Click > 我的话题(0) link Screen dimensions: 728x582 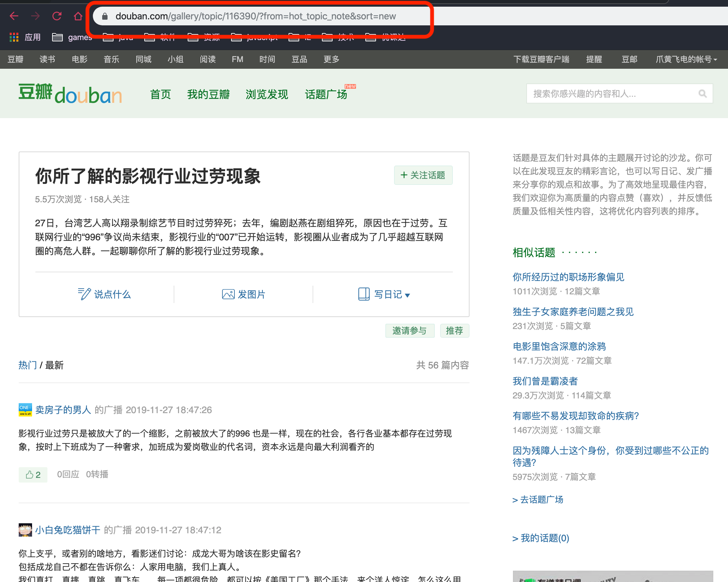[541, 538]
